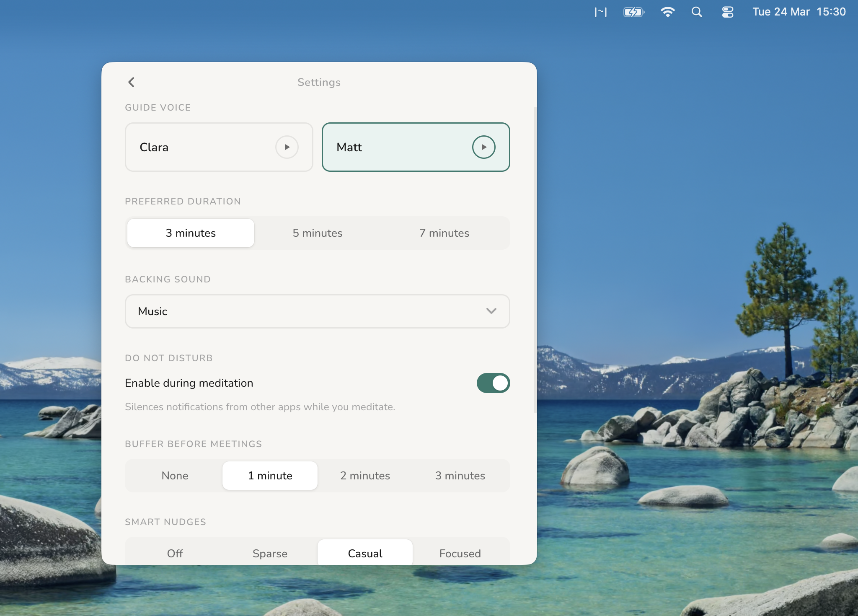Viewport: 858px width, 616px height.
Task: Play Matt voice preview
Action: [x=483, y=147]
